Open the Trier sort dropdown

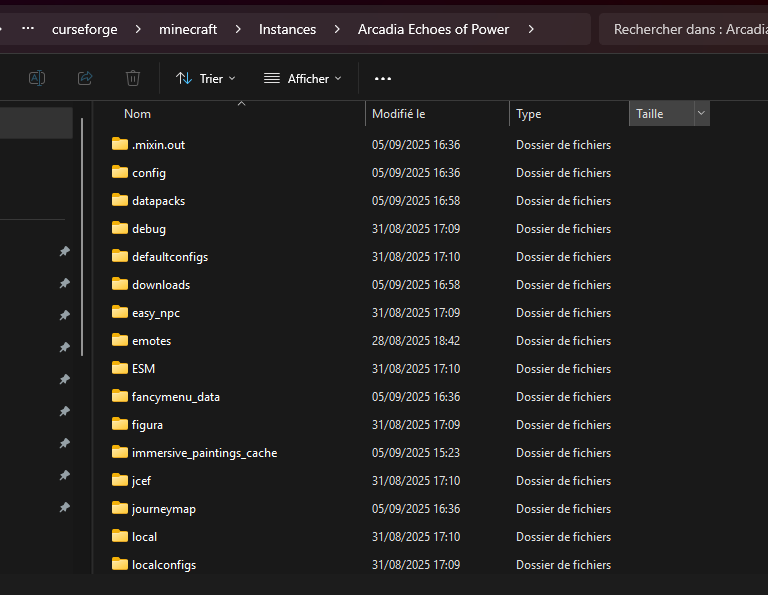pos(206,78)
